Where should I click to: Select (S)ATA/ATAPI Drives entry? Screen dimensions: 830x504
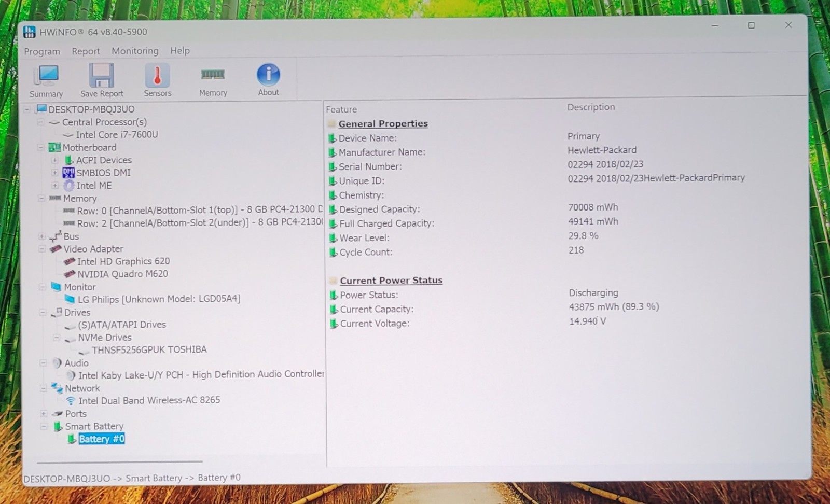(x=122, y=325)
